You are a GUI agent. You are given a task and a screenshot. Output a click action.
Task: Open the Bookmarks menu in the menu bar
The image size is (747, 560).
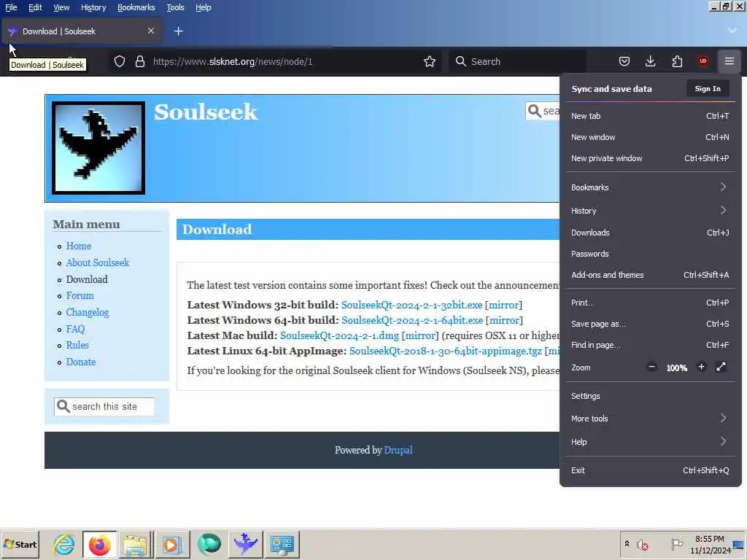point(136,7)
